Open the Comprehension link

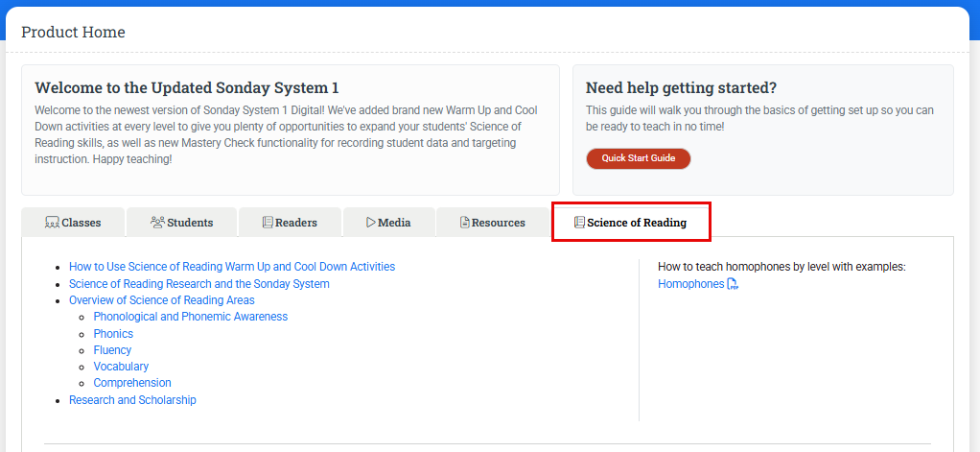click(132, 383)
